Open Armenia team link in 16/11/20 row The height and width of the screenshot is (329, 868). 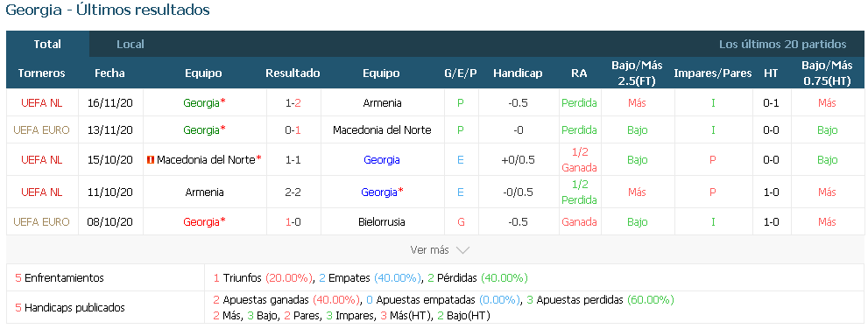[x=383, y=103]
